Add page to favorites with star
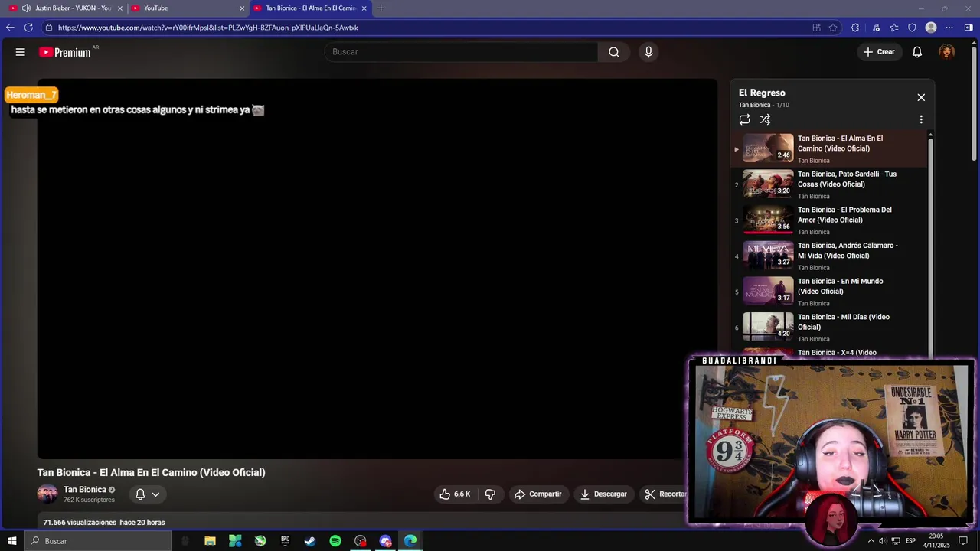This screenshot has width=980, height=551. (834, 28)
